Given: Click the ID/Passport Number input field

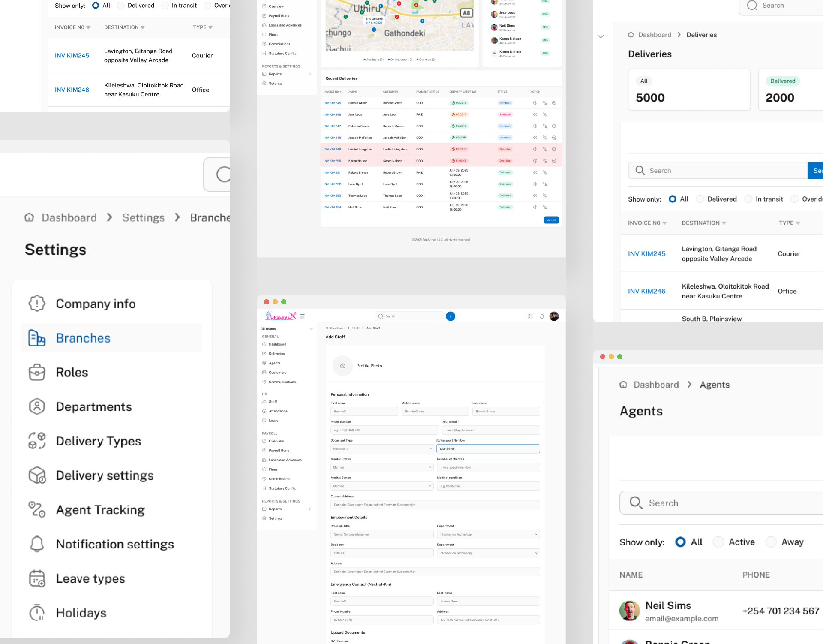Looking at the screenshot, I should [x=488, y=449].
